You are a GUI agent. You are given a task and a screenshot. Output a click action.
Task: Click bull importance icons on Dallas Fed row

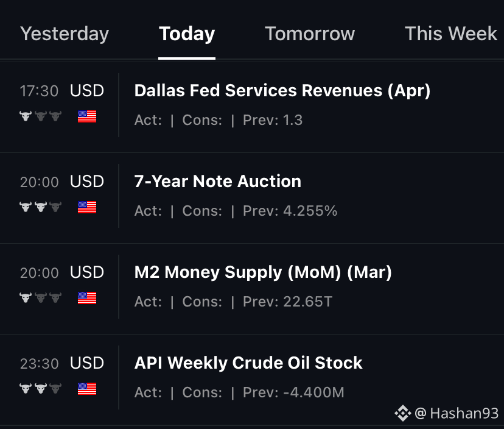click(x=41, y=116)
